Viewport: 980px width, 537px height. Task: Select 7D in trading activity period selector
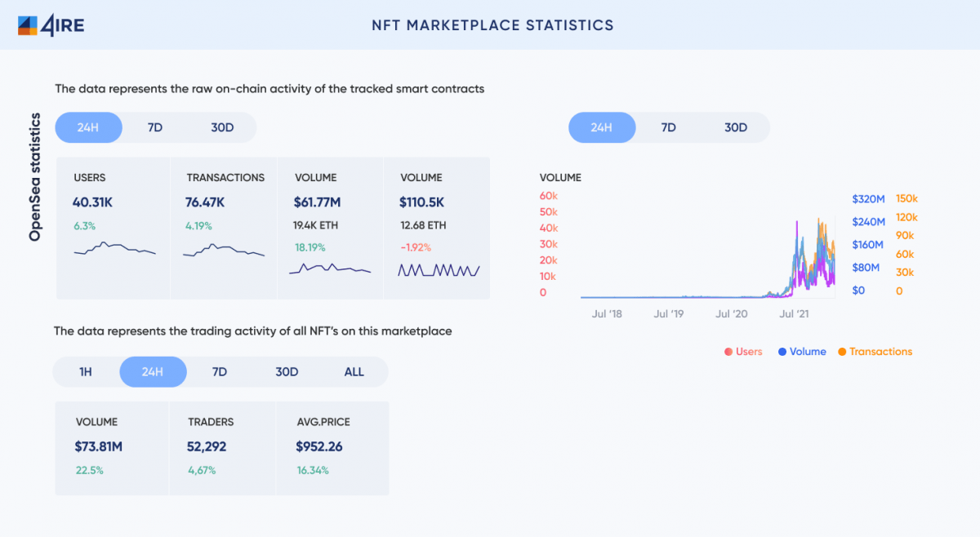point(220,372)
